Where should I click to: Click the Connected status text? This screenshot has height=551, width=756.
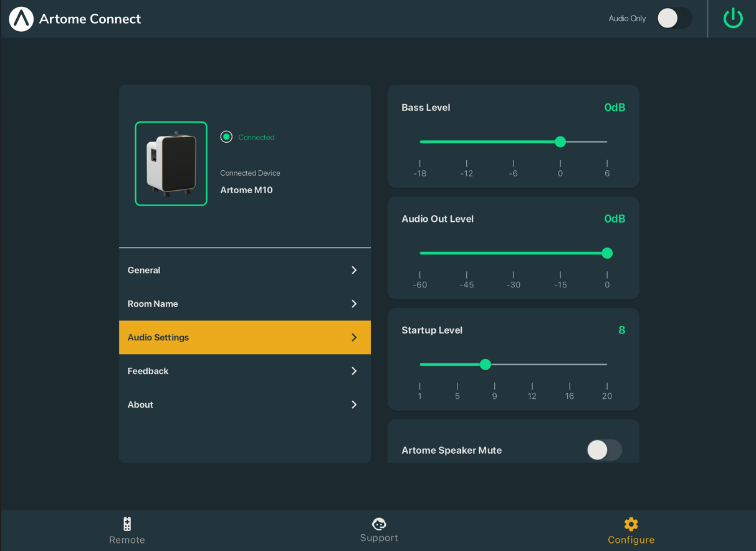tap(256, 137)
